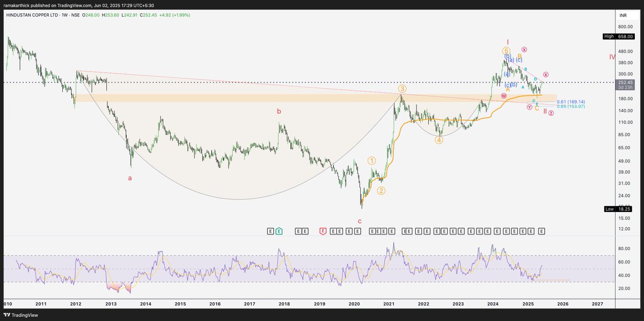Click the red Roman numeral I label
The width and height of the screenshot is (644, 321).
pyautogui.click(x=507, y=42)
